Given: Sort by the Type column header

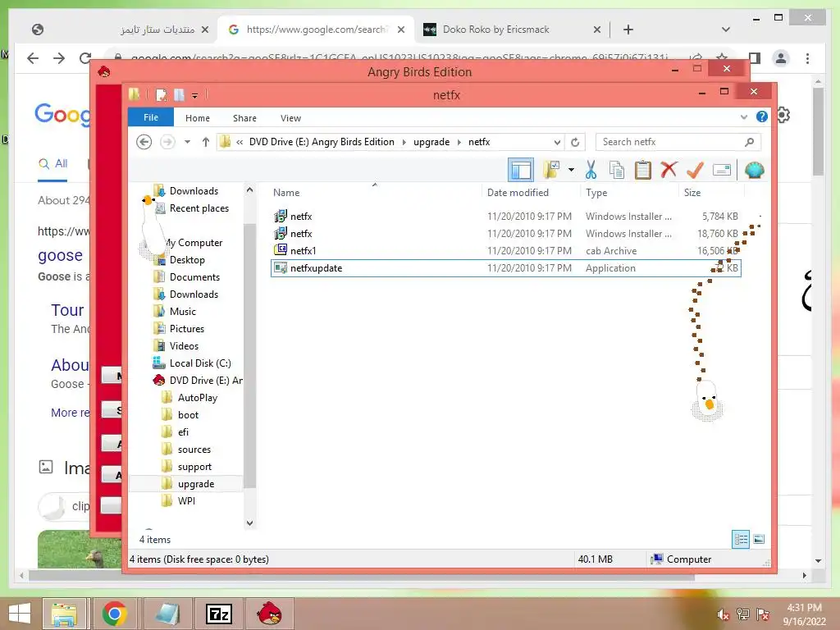Looking at the screenshot, I should click(596, 192).
